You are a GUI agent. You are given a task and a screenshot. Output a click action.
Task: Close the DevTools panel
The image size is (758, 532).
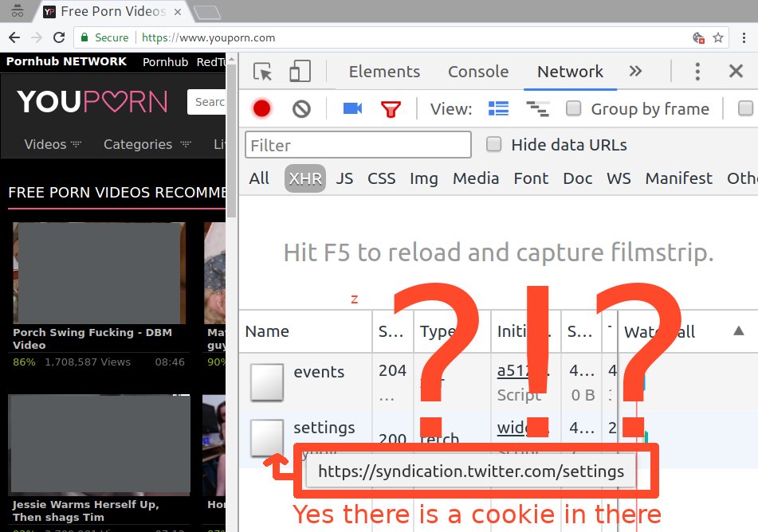pos(736,72)
